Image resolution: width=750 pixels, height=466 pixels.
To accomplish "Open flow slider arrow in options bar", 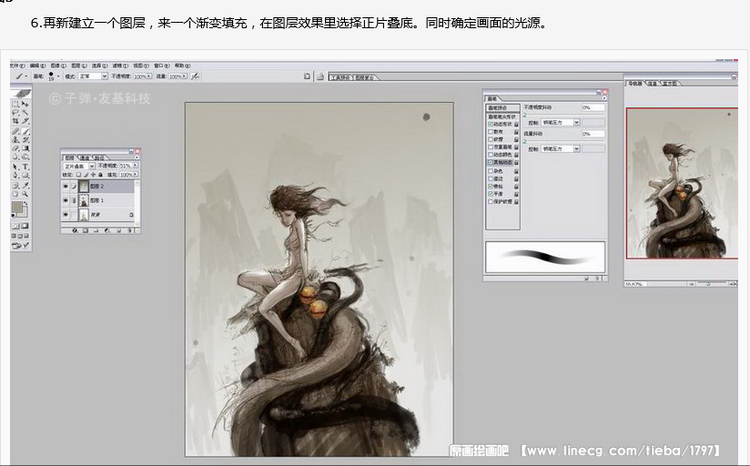I will tap(184, 76).
